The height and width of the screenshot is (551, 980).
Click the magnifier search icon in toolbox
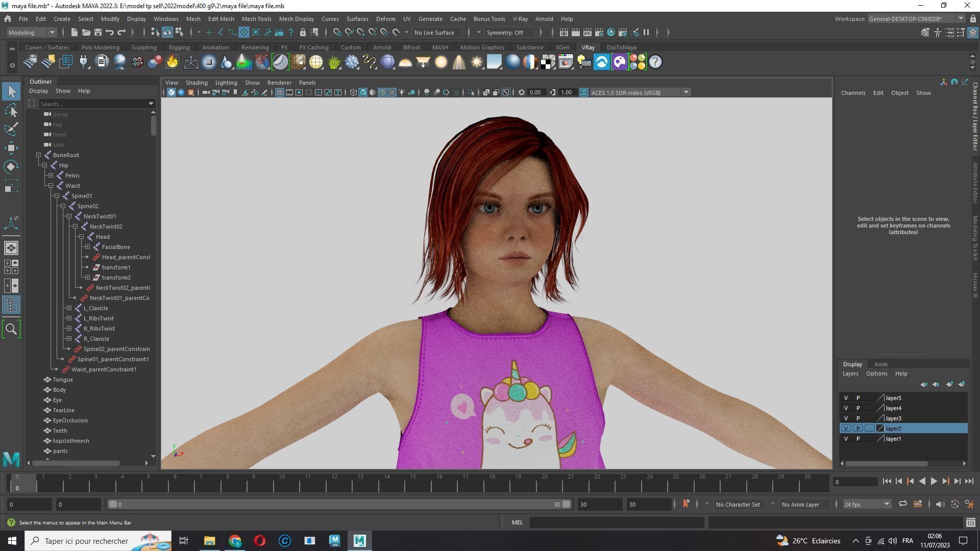pos(11,330)
